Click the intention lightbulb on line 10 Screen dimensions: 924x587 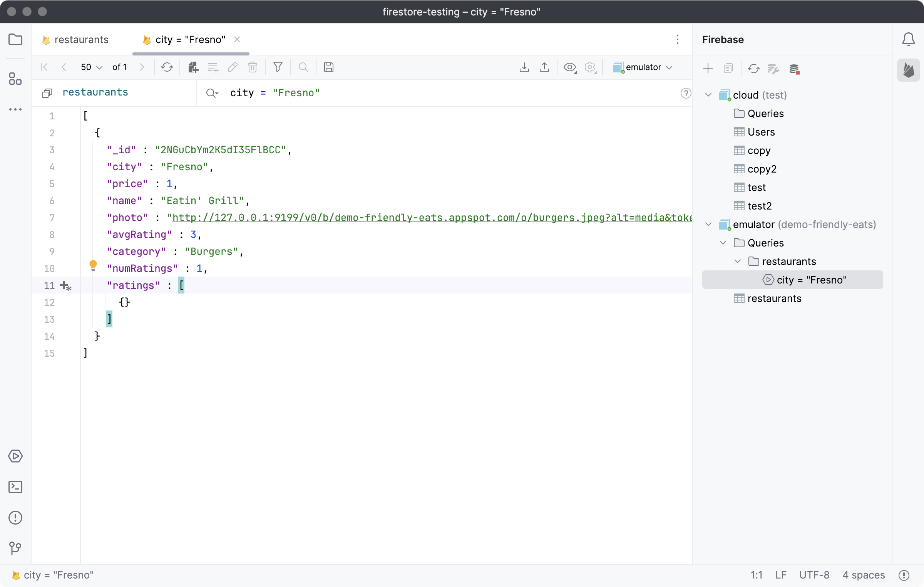pyautogui.click(x=93, y=265)
